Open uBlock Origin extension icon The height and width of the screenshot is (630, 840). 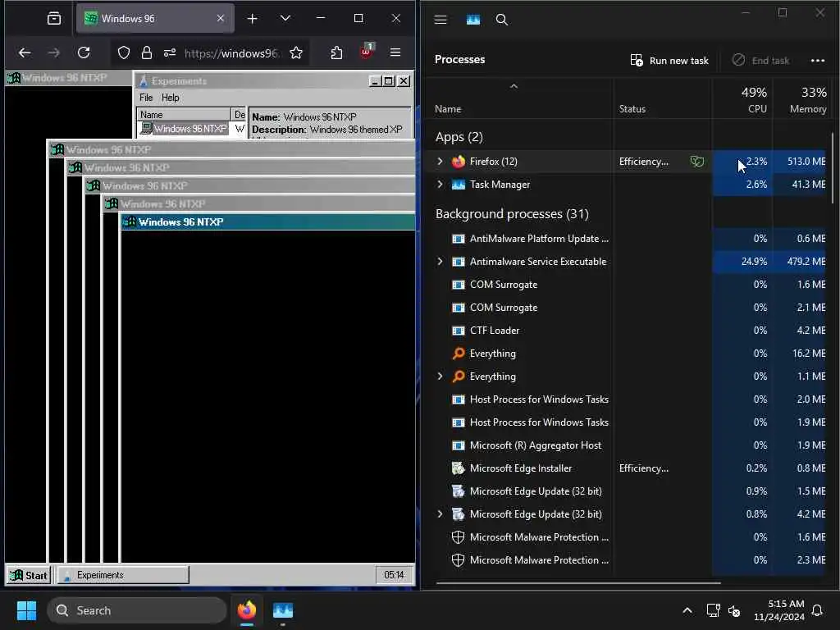pos(367,52)
